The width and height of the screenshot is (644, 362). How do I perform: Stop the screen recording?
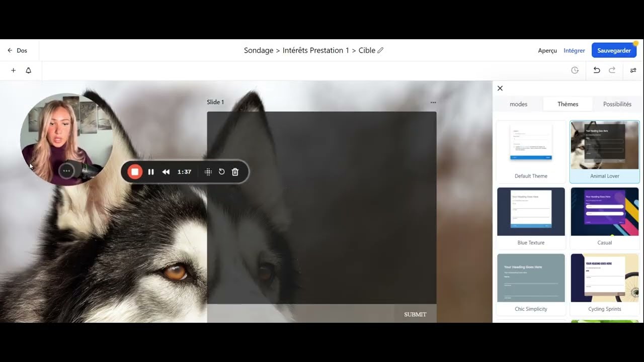tap(135, 172)
